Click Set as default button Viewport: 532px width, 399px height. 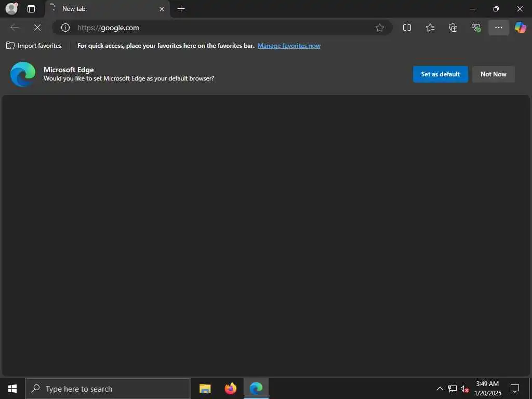coord(441,74)
